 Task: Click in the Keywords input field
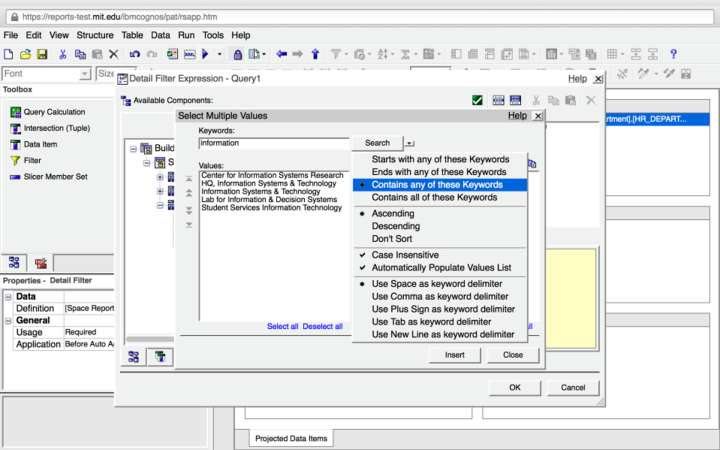273,143
